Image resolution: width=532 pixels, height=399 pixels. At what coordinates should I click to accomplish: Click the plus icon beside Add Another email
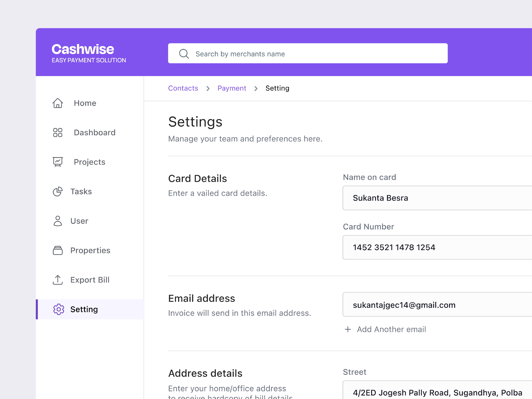(x=348, y=329)
